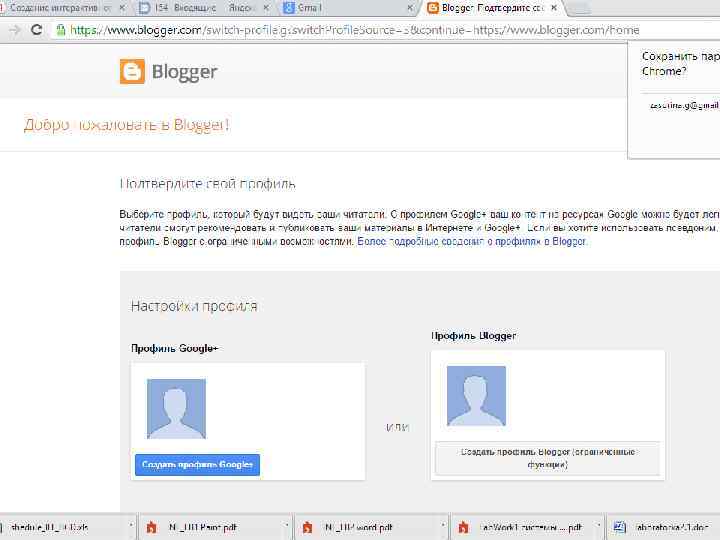Viewport: 720px width, 540px height.
Task: Close the Blogger tab
Action: pyautogui.click(x=554, y=7)
